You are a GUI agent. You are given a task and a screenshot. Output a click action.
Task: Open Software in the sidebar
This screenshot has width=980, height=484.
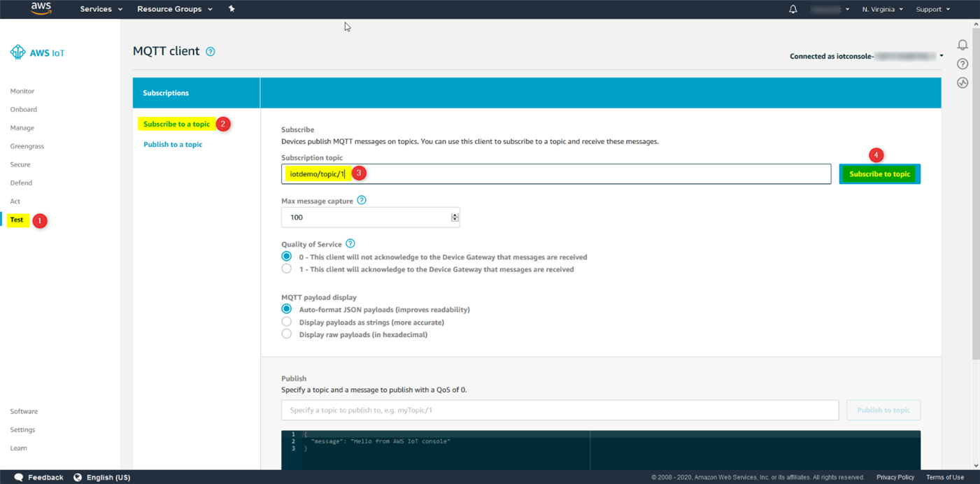(24, 411)
